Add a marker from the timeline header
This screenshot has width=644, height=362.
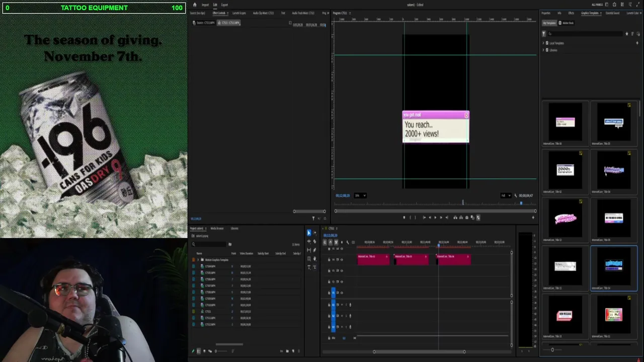[x=342, y=242]
